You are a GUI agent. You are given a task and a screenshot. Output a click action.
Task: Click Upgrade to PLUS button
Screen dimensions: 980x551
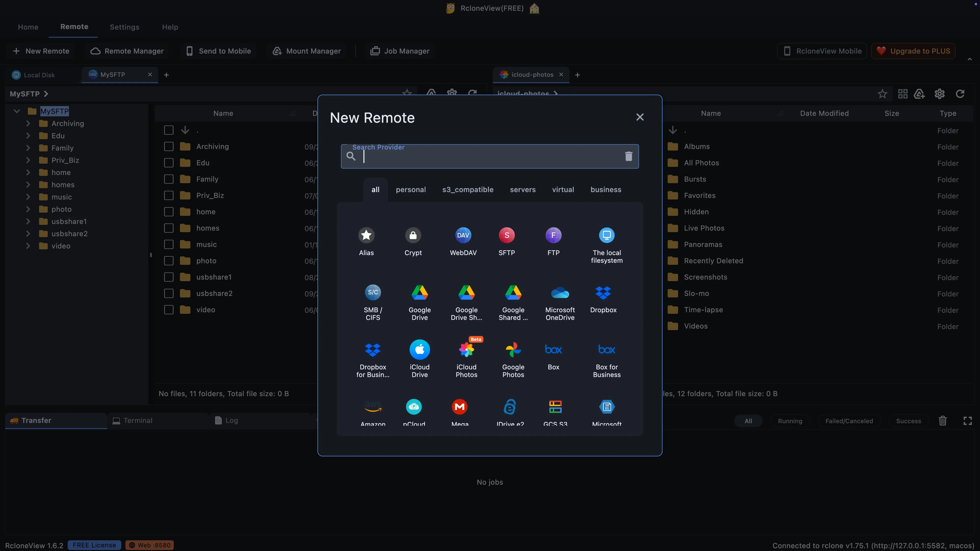click(913, 51)
